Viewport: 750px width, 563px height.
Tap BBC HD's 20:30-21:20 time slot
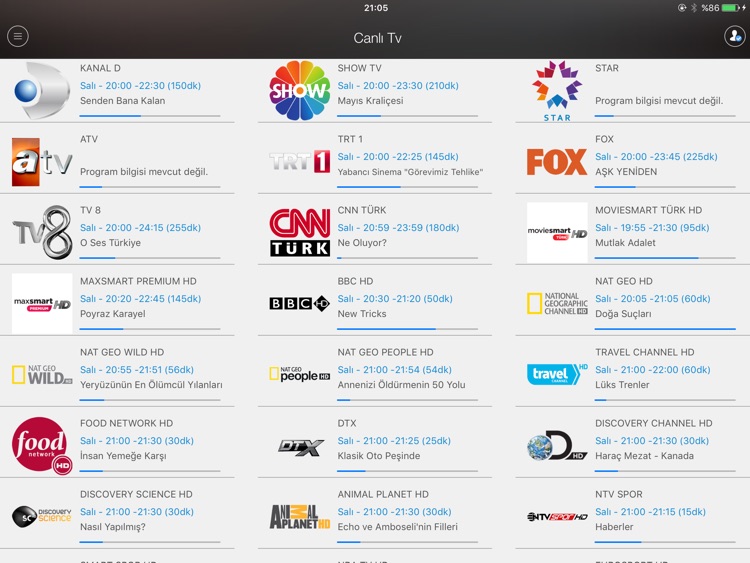(x=395, y=298)
